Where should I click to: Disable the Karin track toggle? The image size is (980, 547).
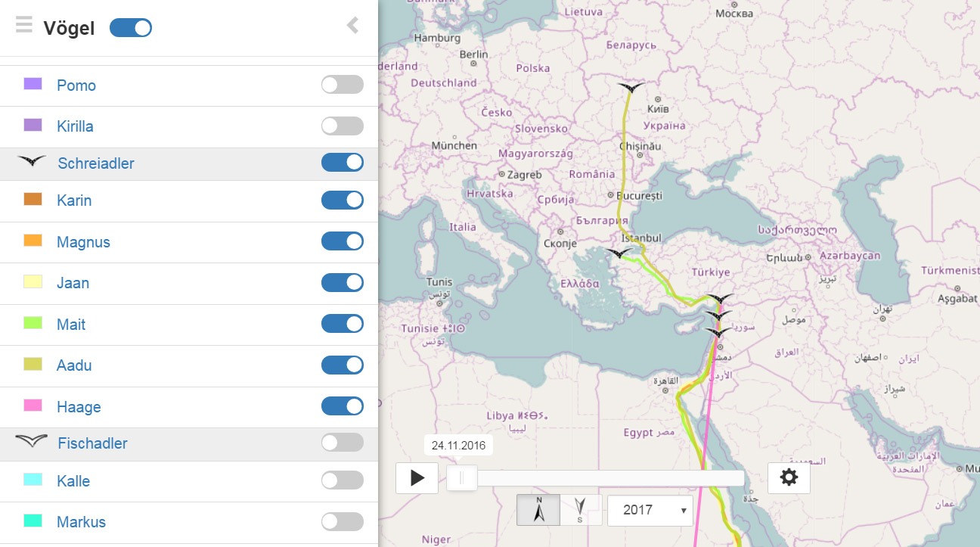(x=342, y=200)
